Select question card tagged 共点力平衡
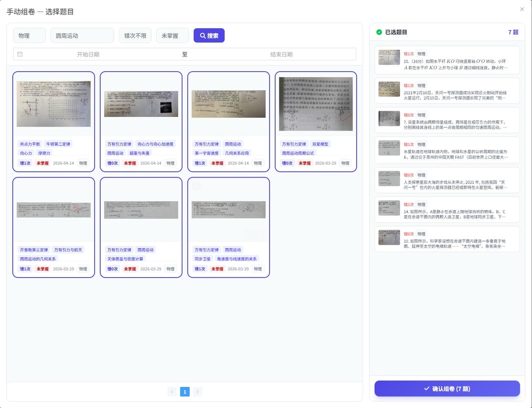Viewport: 532px width, 408px height. click(54, 121)
